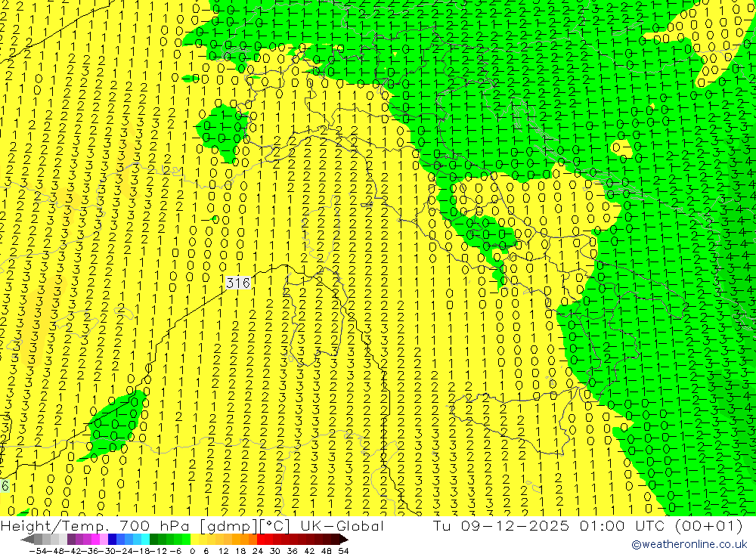Click the UK-Global model label
This screenshot has height=554, width=756.
[342, 525]
